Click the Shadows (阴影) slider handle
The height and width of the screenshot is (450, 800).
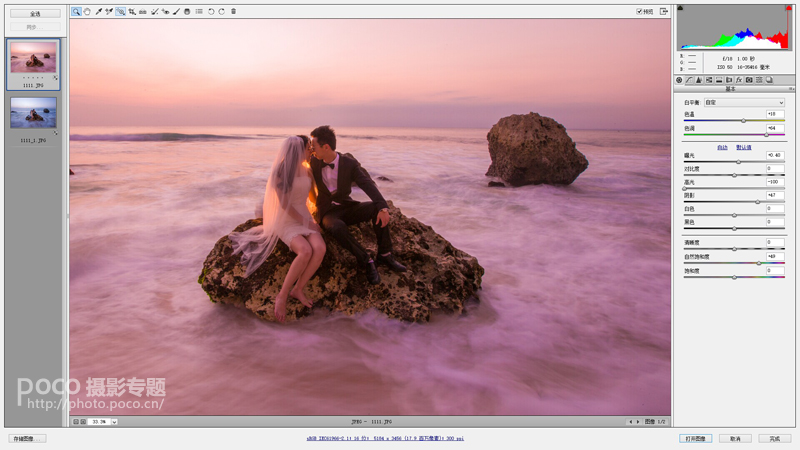[x=758, y=202]
